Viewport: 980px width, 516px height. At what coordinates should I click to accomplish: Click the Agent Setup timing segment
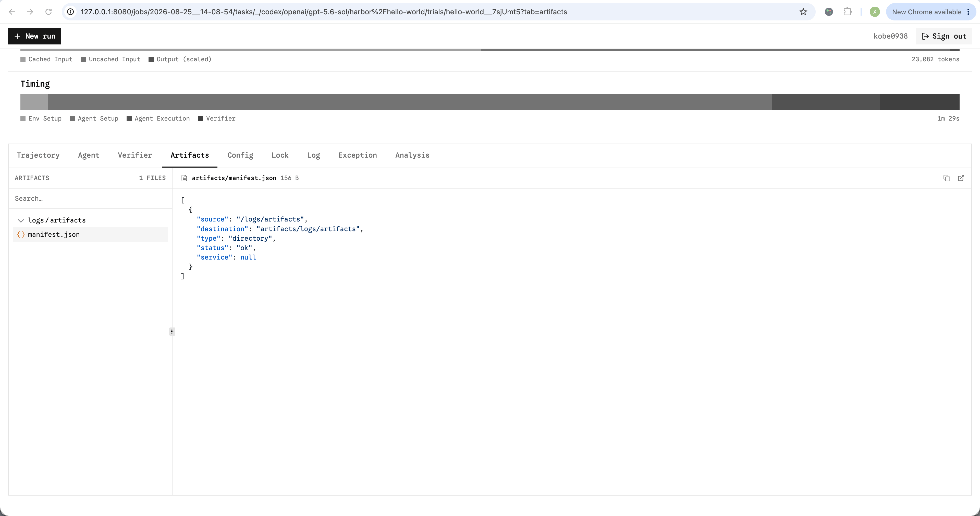pyautogui.click(x=410, y=102)
